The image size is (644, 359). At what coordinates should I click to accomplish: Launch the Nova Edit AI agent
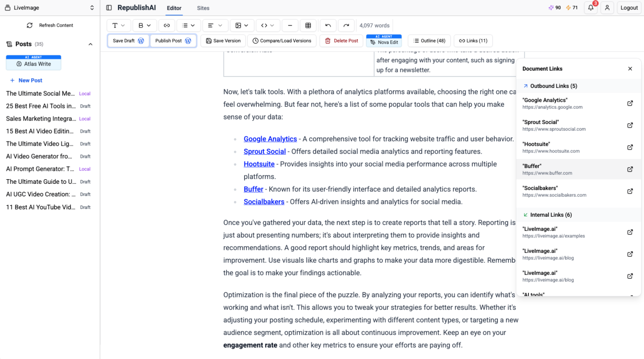click(384, 41)
